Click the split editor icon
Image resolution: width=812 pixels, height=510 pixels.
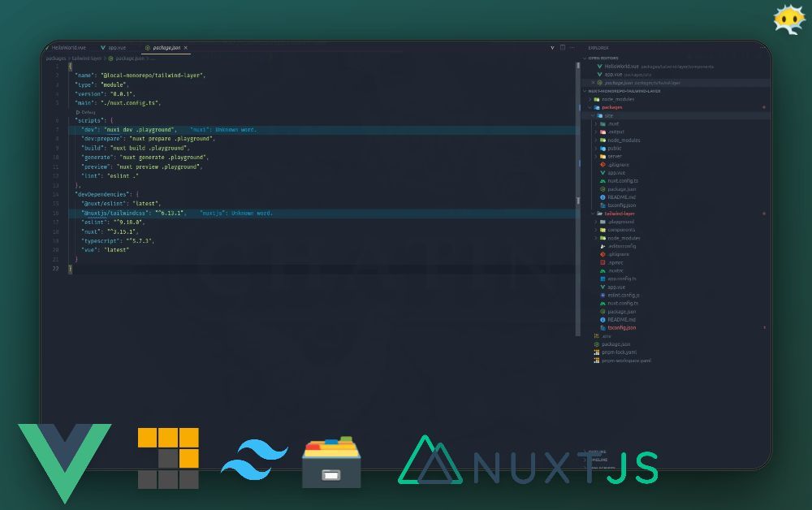click(x=563, y=48)
